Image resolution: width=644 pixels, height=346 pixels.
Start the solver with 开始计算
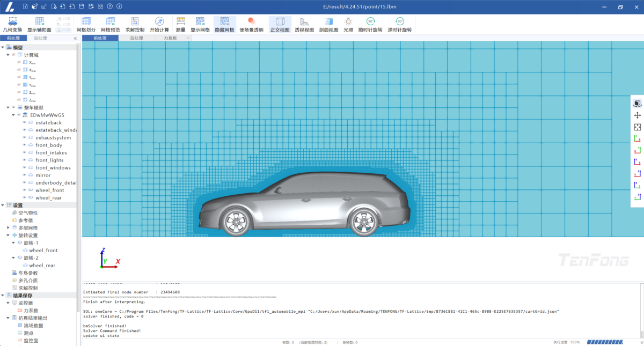click(x=159, y=21)
